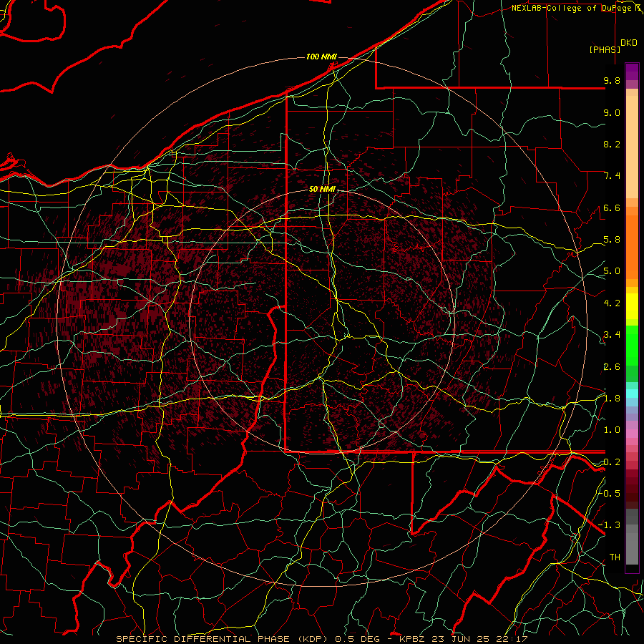Screen dimensions: 644x644
Task: Pick the pink band of the color scale
Action: (x=632, y=434)
